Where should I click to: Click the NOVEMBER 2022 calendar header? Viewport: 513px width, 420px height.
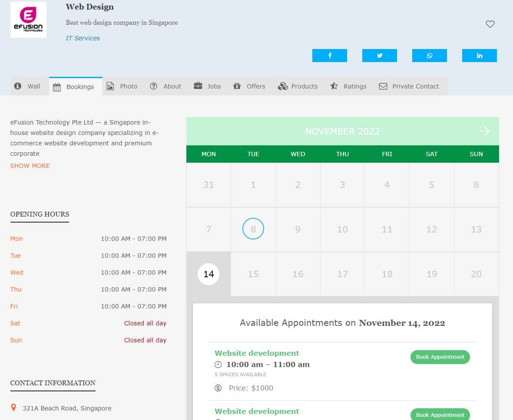click(x=342, y=131)
